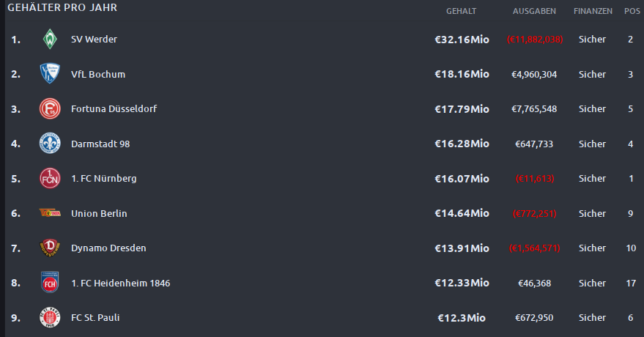The image size is (644, 337).
Task: Select the Darmstadt 98 lily badge
Action: coord(50,144)
